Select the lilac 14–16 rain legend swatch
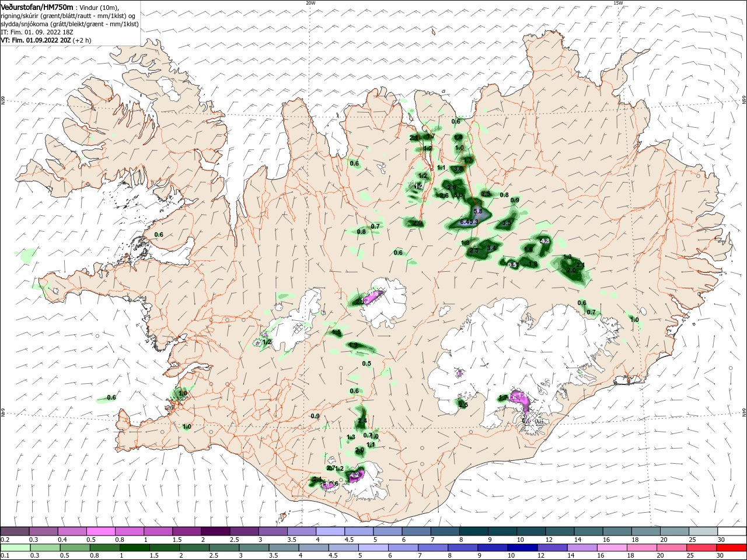Screen dimensions: 747x560 (582, 548)
